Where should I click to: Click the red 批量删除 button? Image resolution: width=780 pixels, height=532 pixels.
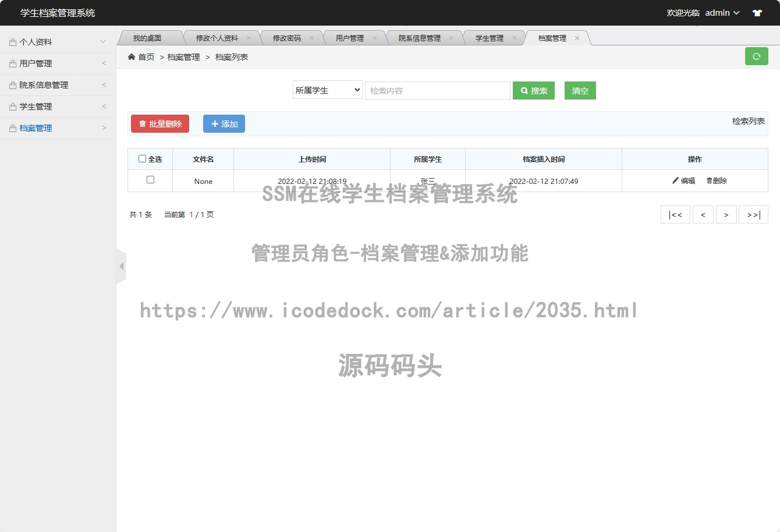coord(160,124)
